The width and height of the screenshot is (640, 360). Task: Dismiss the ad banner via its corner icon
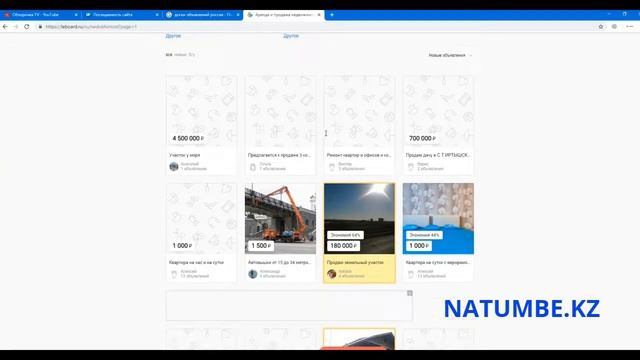pos(410,293)
